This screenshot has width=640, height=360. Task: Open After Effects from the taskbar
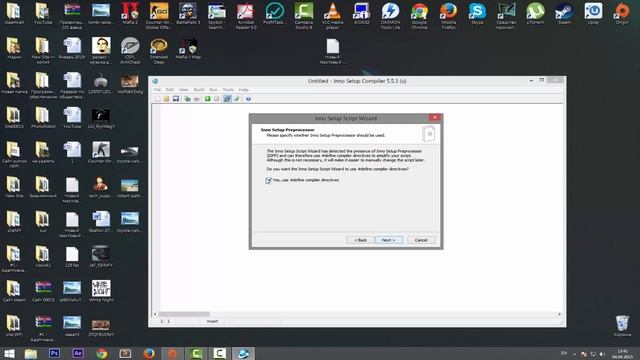point(78,353)
